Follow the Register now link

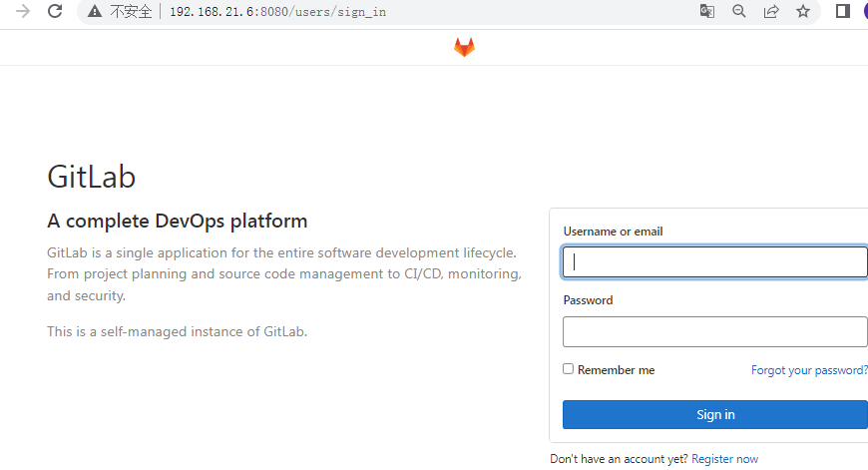(724, 459)
